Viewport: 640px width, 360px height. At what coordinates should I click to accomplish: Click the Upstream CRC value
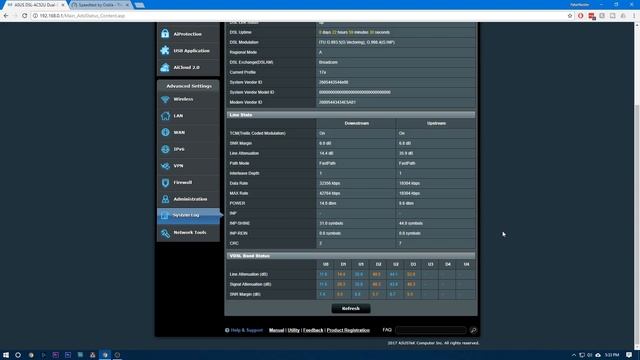[400, 243]
